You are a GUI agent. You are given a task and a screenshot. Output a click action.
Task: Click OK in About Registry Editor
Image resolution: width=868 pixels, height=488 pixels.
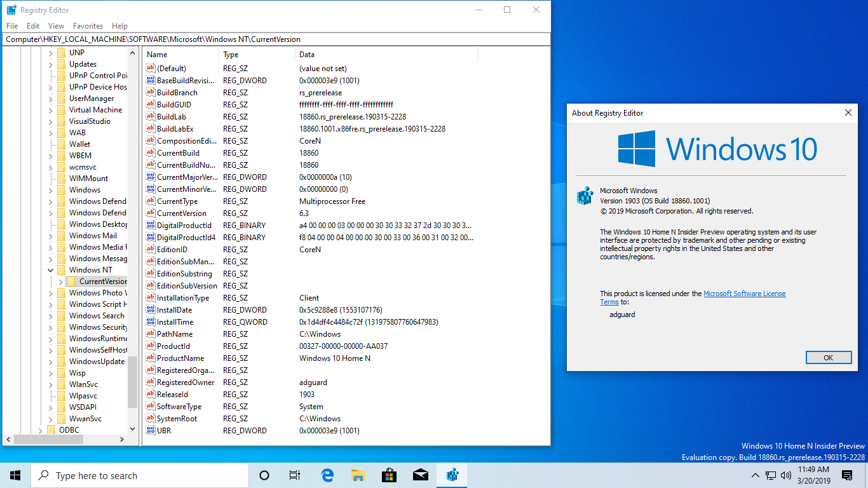[828, 358]
